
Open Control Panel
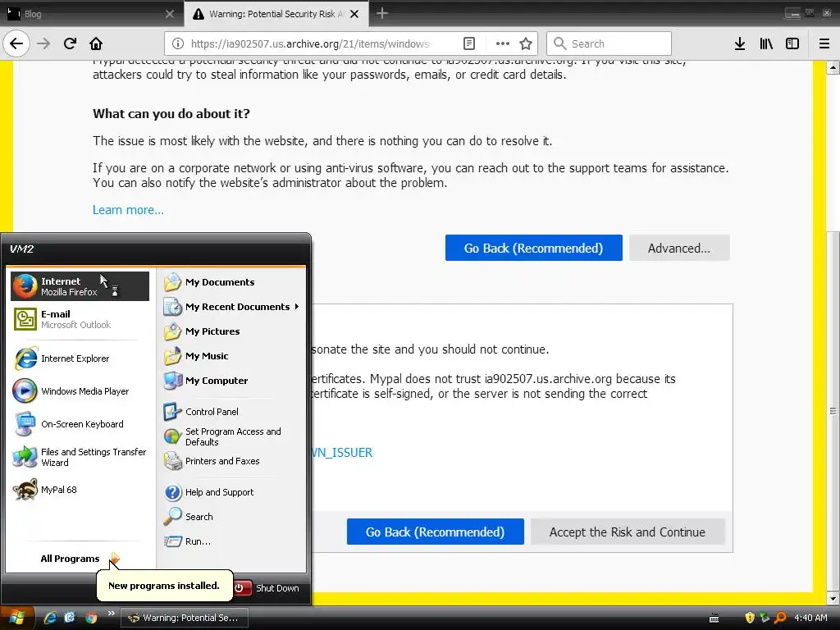click(x=232, y=412)
